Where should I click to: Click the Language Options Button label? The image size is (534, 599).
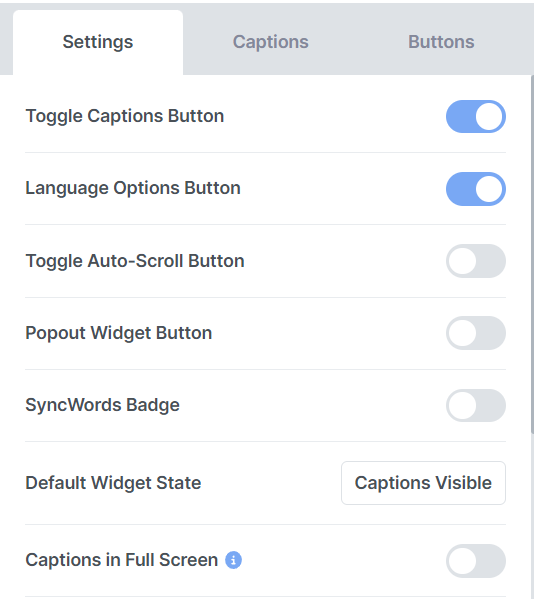click(x=133, y=188)
